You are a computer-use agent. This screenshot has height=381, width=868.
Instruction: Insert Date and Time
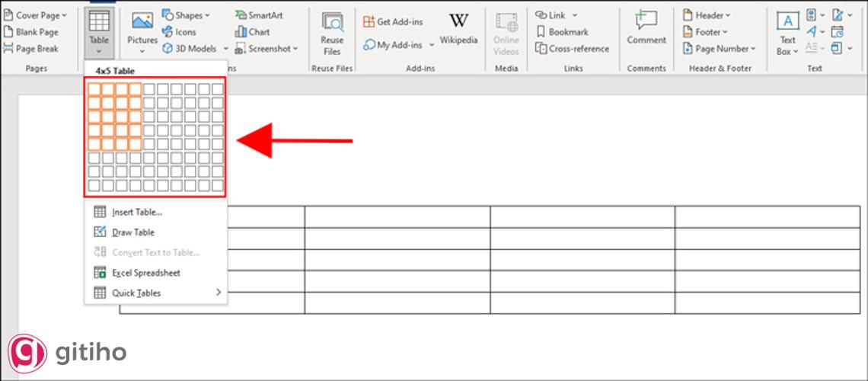click(x=838, y=31)
